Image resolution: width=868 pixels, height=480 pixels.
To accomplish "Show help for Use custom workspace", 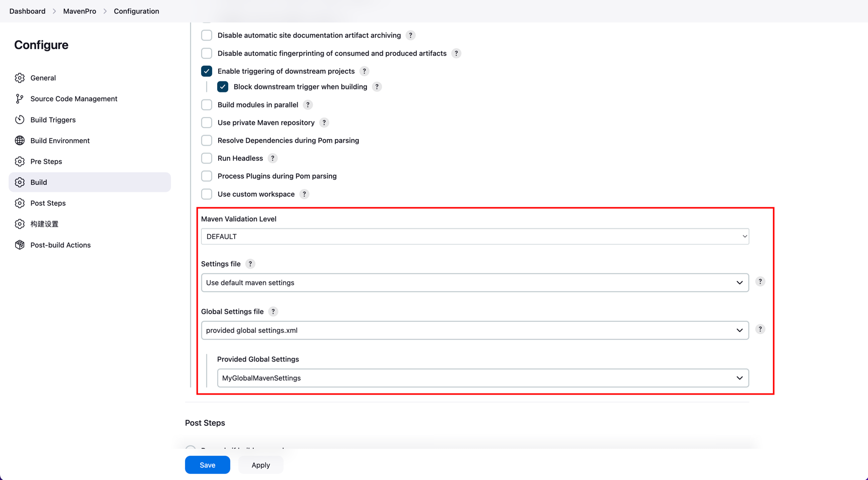I will (x=304, y=194).
